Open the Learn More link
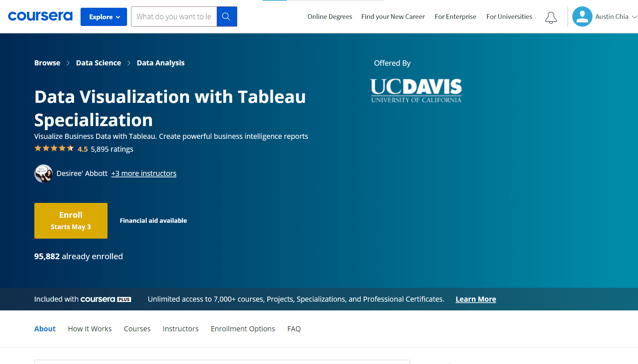The width and height of the screenshot is (638, 364). point(476,299)
